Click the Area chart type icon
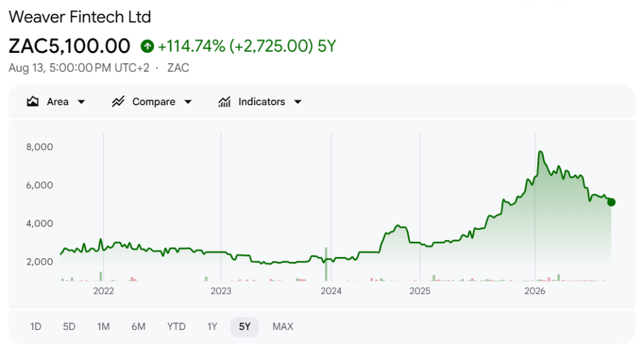This screenshot has width=644, height=347. 33,101
